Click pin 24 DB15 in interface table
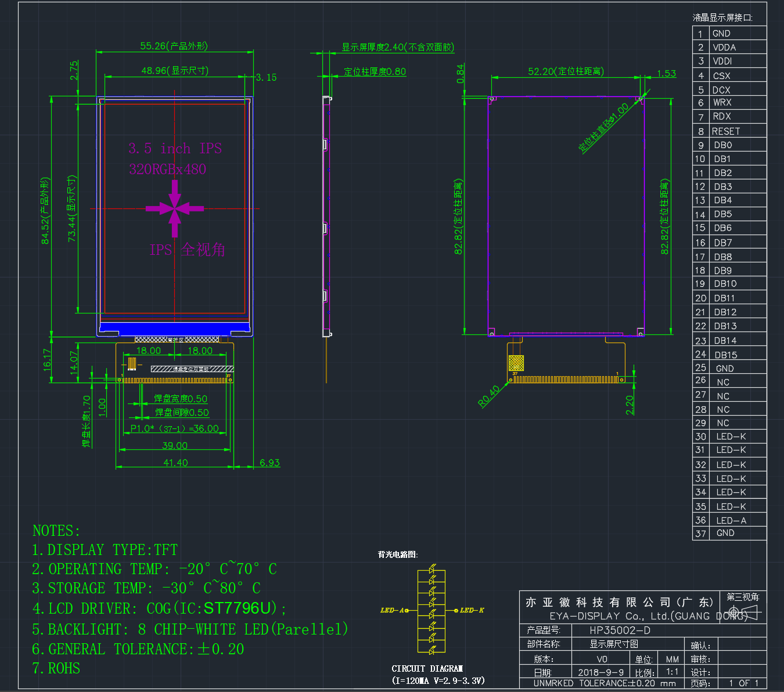 click(729, 355)
